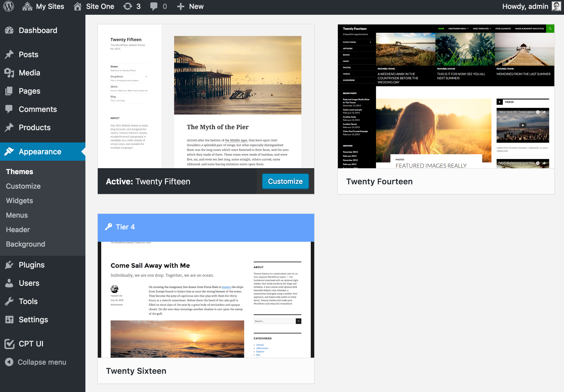Open the updates refresh icon
Image resolution: width=564 pixels, height=392 pixels.
(x=128, y=6)
